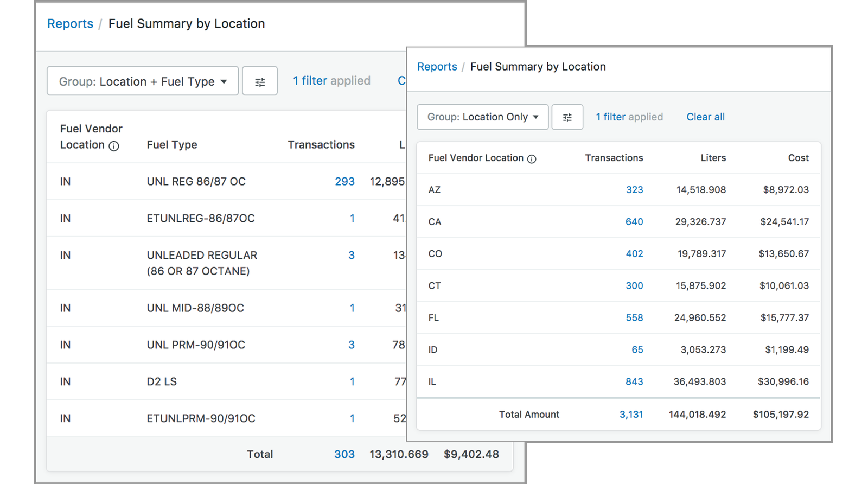Screen dimensions: 868x484
Task: Click info icon beside Fuel Vendor Location in front window
Action: pyautogui.click(x=532, y=159)
